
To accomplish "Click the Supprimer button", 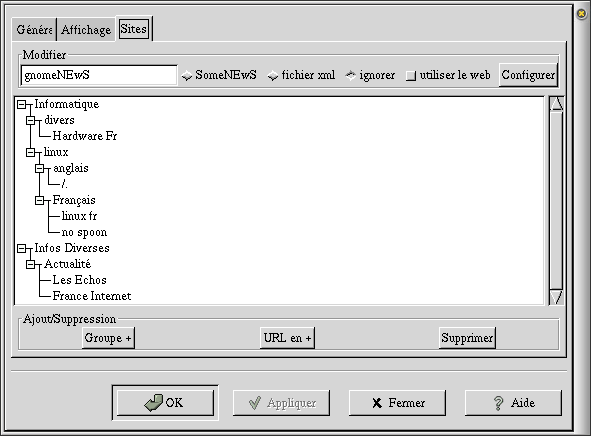I will point(467,338).
